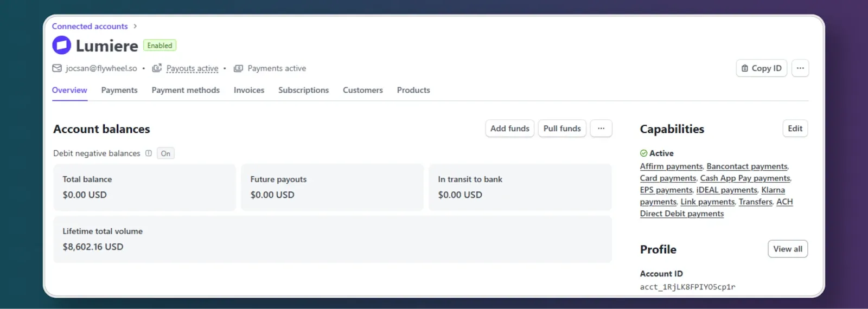Select the Payment methods tab
The width and height of the screenshot is (868, 309).
(186, 90)
